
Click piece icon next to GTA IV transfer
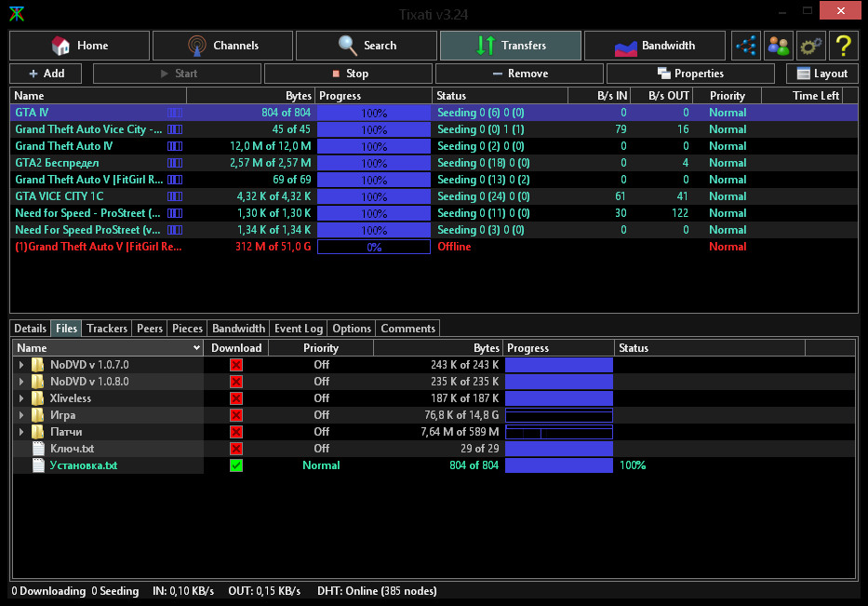(175, 113)
